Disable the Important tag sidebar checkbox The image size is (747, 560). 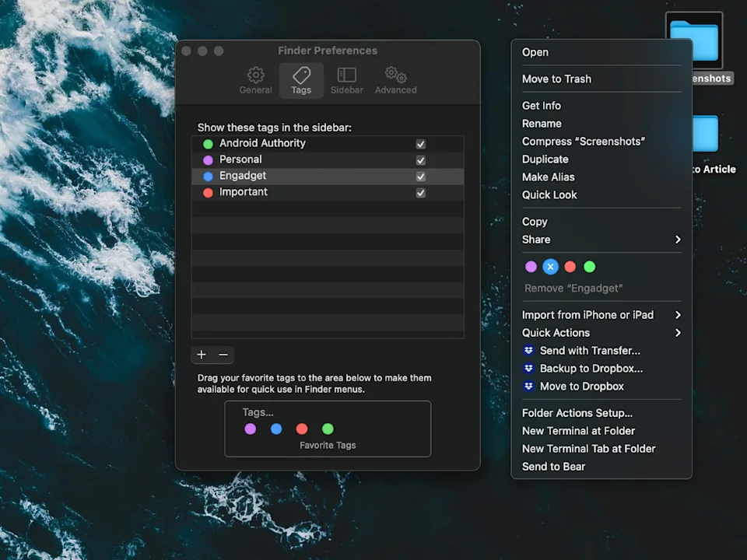[x=421, y=193]
